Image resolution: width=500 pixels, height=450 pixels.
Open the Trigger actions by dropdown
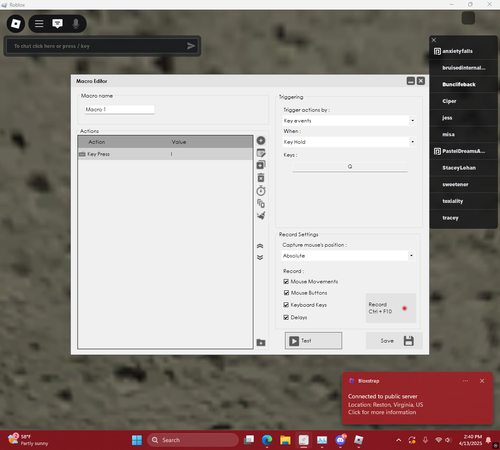349,121
